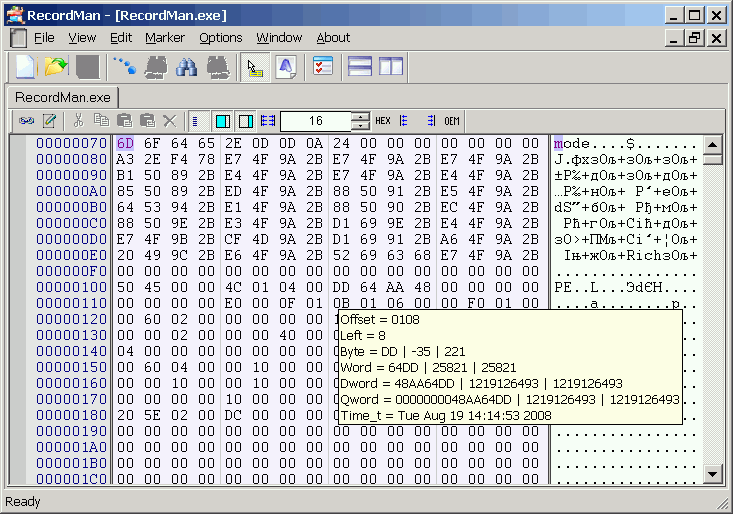Screen dimensions: 733x514
Task: Click the RecordMan application icon in title bar
Action: coord(15,15)
